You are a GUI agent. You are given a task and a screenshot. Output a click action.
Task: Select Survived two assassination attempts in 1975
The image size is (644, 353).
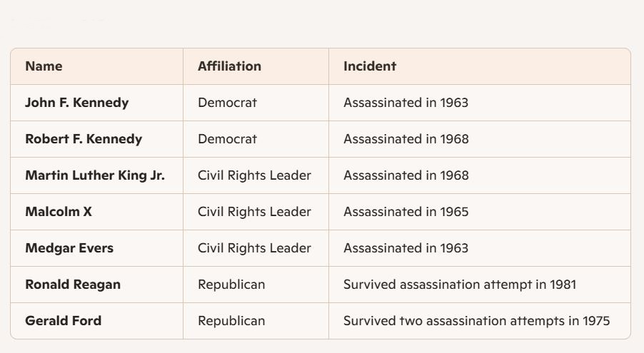(x=476, y=321)
